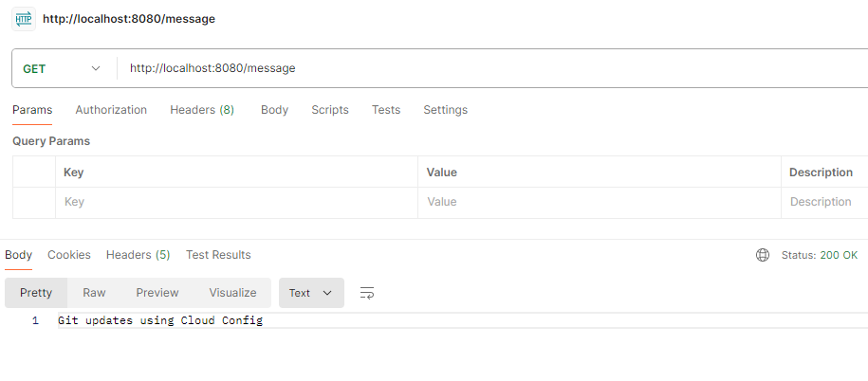This screenshot has width=868, height=381.
Task: Switch to response Cookies tab
Action: [69, 255]
